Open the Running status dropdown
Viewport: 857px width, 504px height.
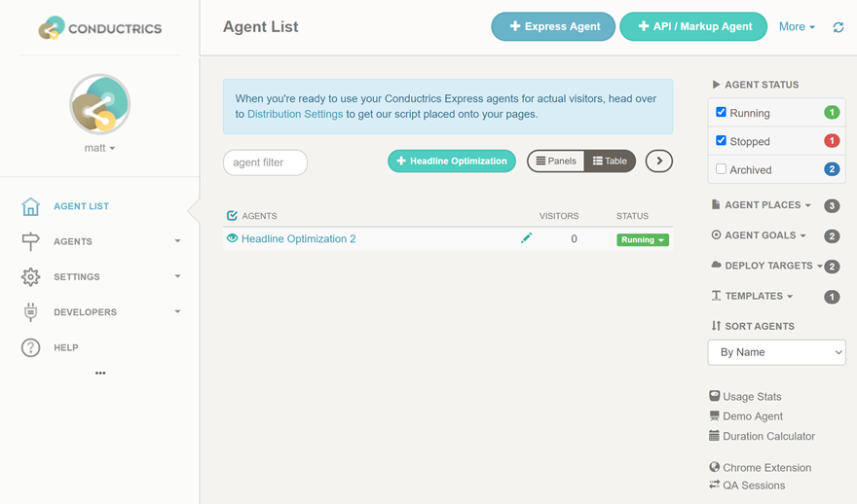pyautogui.click(x=643, y=240)
